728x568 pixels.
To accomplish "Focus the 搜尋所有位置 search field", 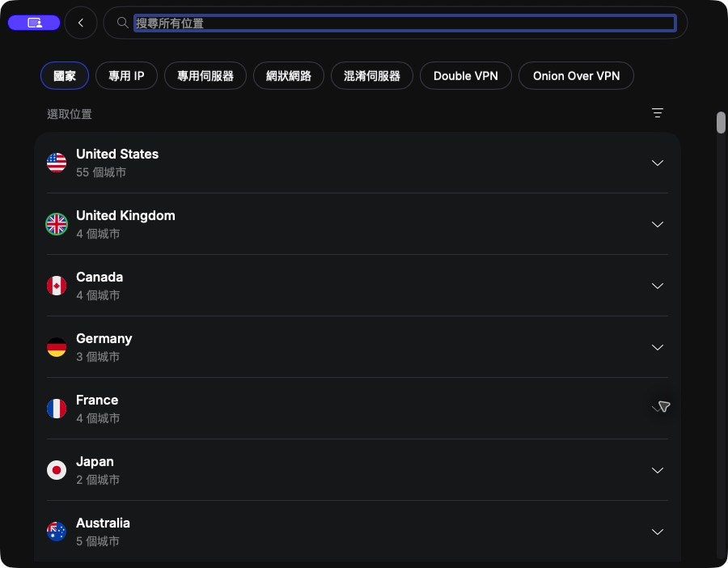I will coord(404,23).
